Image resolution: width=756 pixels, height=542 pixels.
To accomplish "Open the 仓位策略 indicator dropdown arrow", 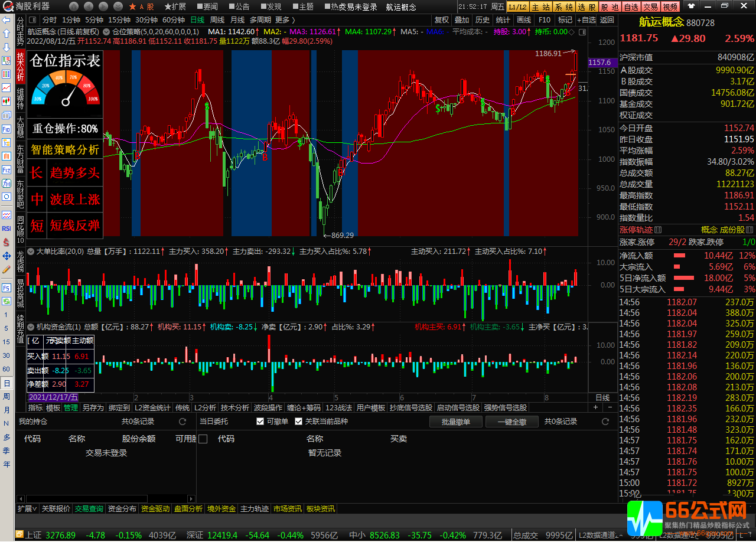I will [106, 31].
